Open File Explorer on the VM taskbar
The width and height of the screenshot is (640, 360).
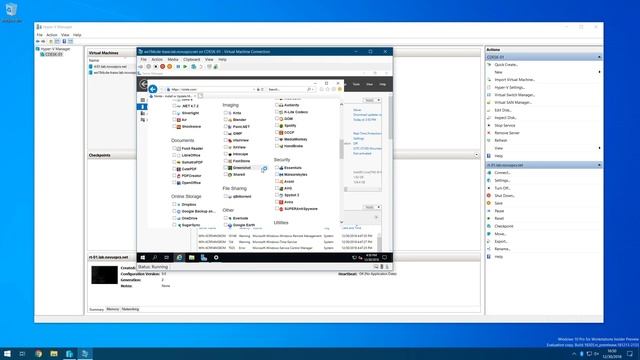191,258
